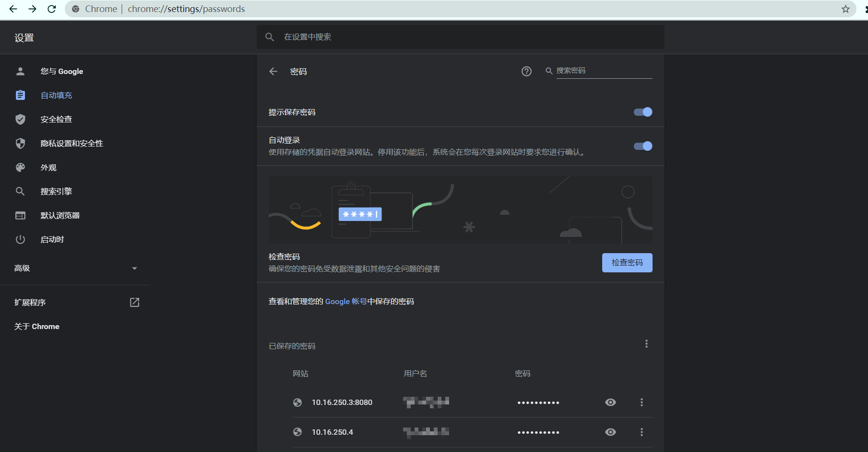
Task: Click the 安全检查 shield icon
Action: (x=20, y=119)
